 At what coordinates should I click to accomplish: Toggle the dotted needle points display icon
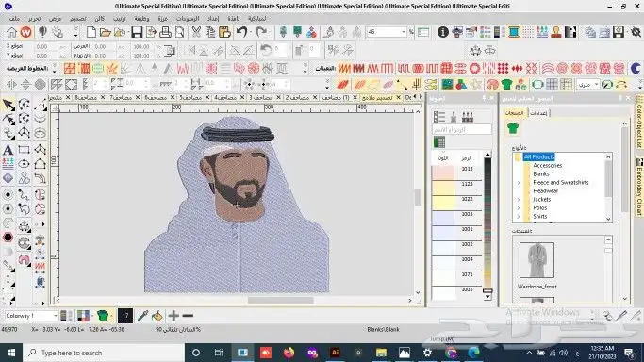[x=528, y=32]
